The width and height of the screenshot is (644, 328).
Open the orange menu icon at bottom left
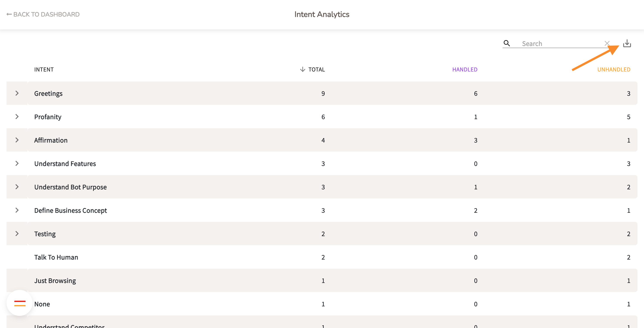tap(20, 304)
